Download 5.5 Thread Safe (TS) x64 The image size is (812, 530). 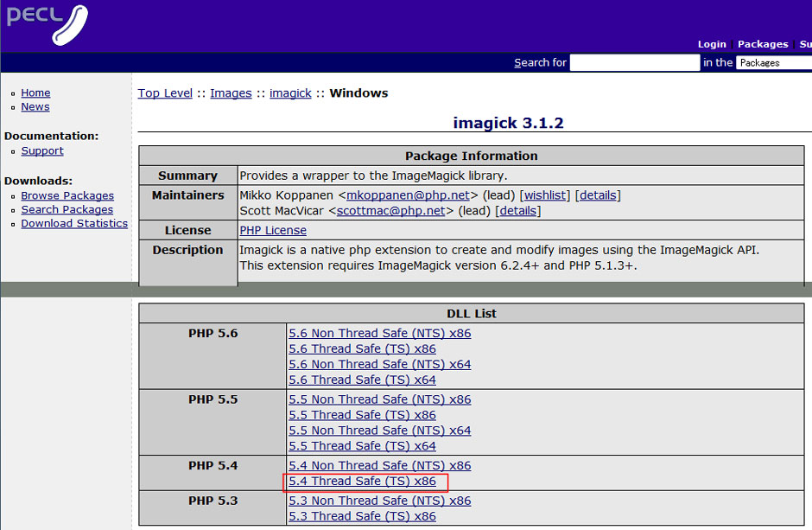point(363,446)
